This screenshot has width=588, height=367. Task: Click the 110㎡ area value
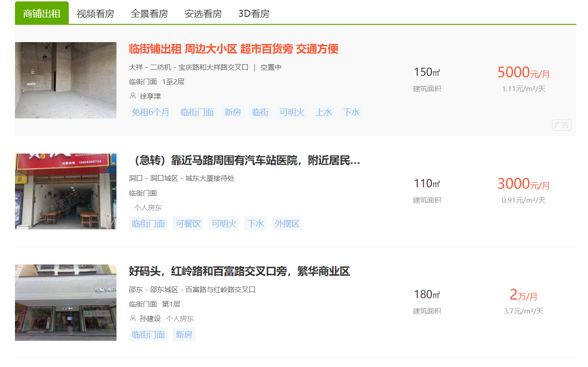point(427,183)
